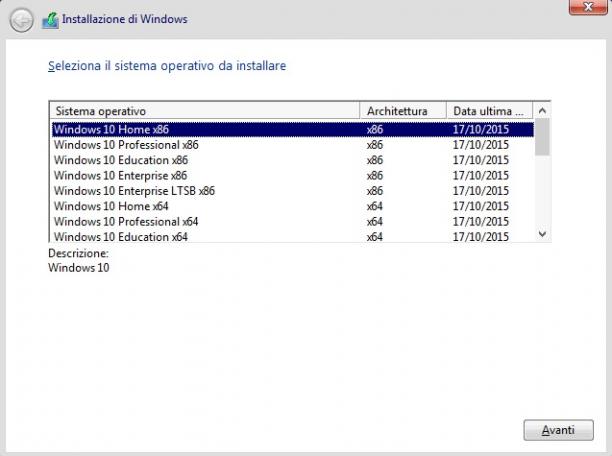The image size is (612, 456).
Task: Click the 17/10/2015 date of Enterprise LTSB row
Action: [481, 191]
